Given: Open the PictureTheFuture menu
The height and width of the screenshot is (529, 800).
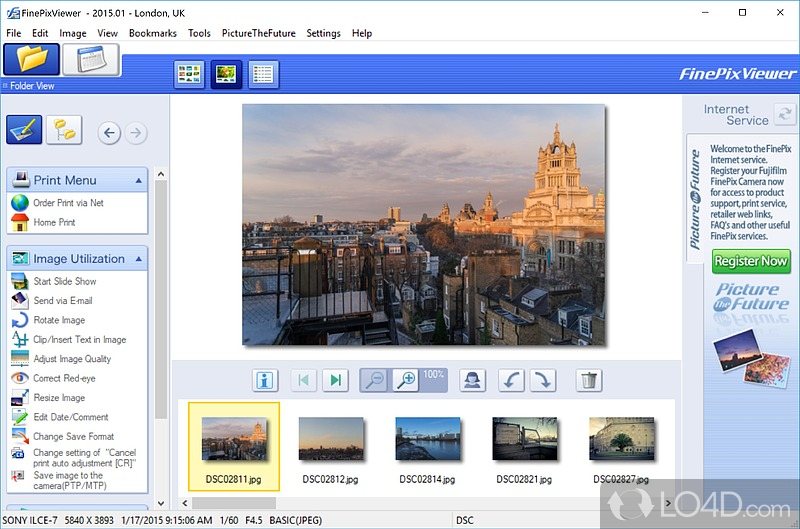Looking at the screenshot, I should click(x=259, y=33).
